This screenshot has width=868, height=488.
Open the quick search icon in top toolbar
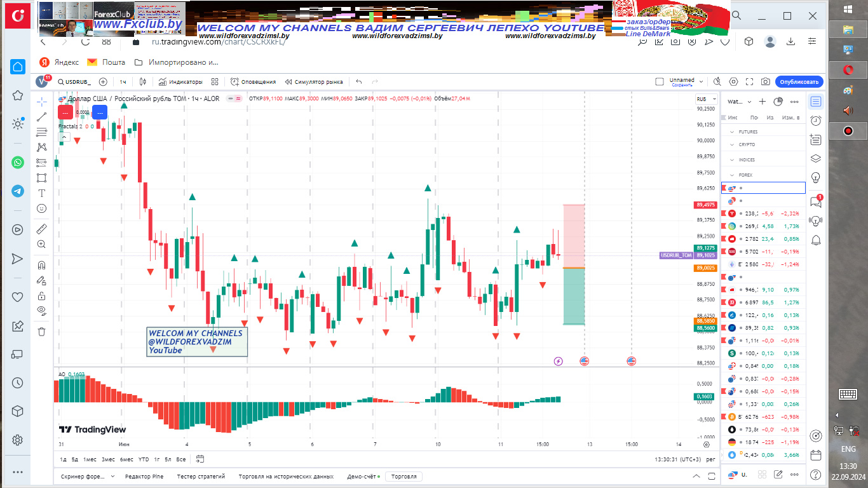click(717, 82)
